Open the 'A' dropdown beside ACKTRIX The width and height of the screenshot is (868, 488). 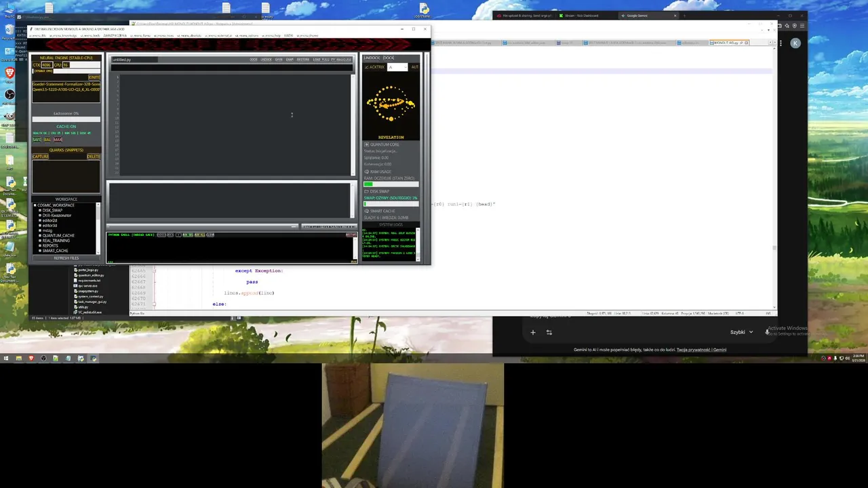(397, 67)
